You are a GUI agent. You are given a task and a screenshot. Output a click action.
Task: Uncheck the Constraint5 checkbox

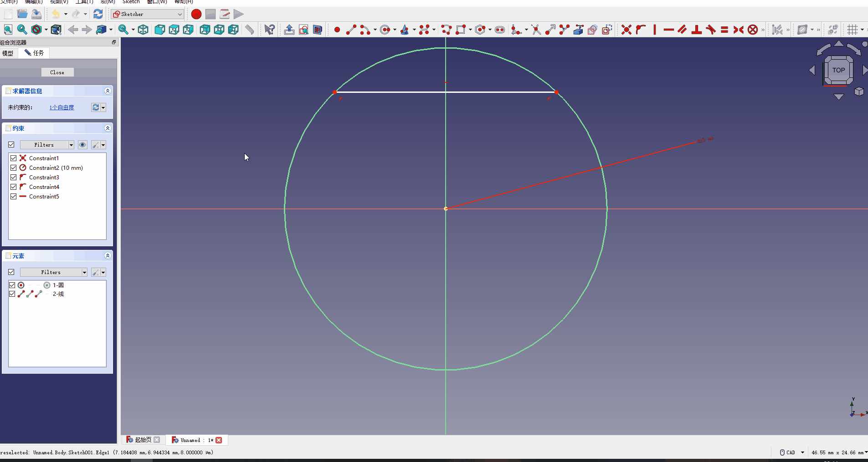pyautogui.click(x=14, y=197)
